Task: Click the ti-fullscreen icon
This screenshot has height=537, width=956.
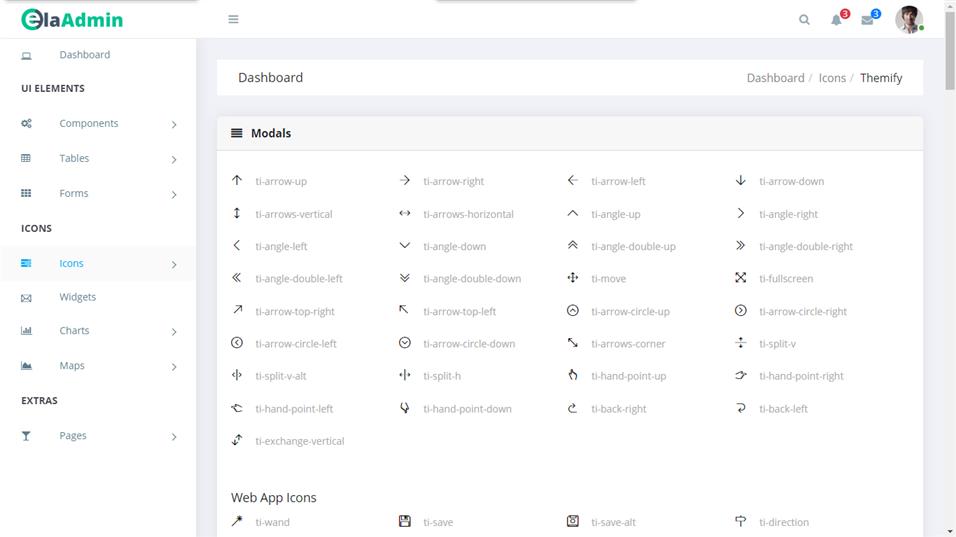Action: click(741, 278)
